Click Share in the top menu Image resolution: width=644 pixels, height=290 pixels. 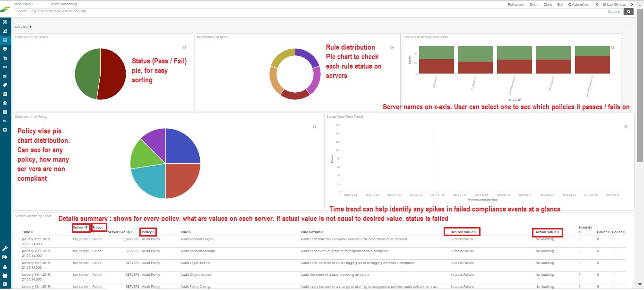coord(533,4)
